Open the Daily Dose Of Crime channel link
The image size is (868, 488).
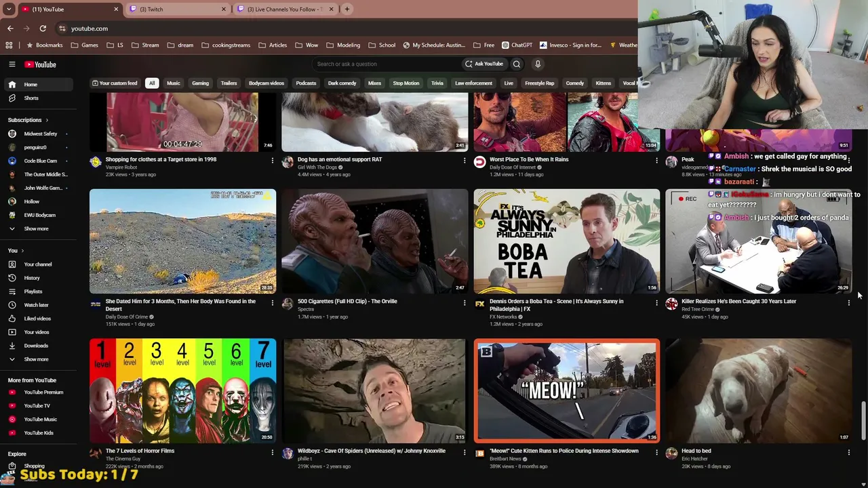tap(127, 317)
